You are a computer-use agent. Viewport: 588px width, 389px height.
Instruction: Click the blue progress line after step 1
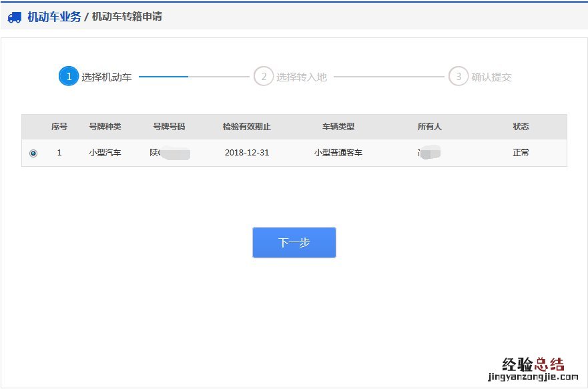[x=164, y=77]
